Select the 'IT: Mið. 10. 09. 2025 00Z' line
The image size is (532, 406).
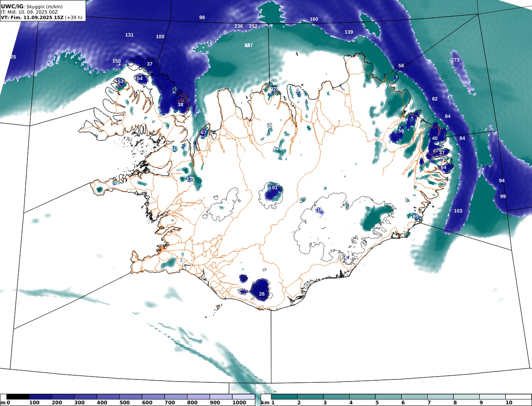(28, 12)
